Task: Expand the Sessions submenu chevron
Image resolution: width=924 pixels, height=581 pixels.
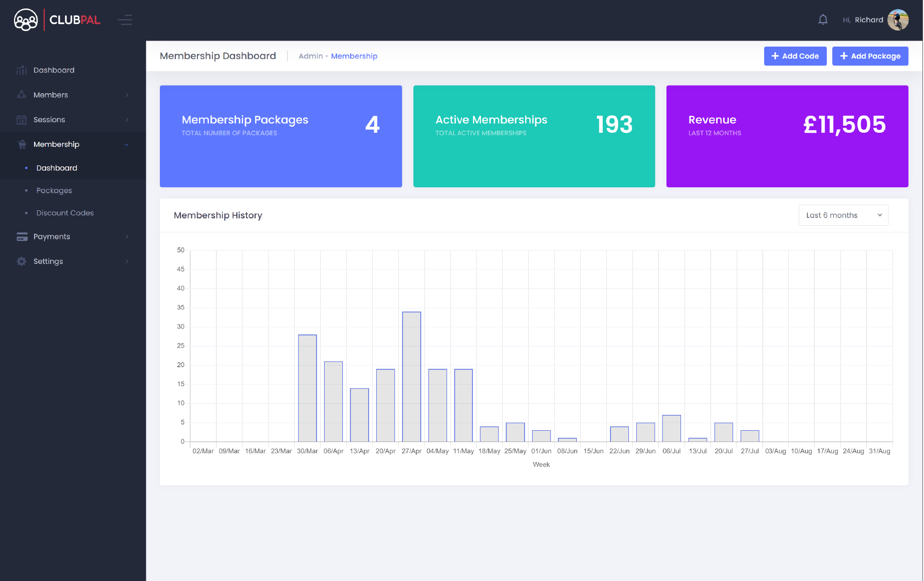Action: coord(127,120)
